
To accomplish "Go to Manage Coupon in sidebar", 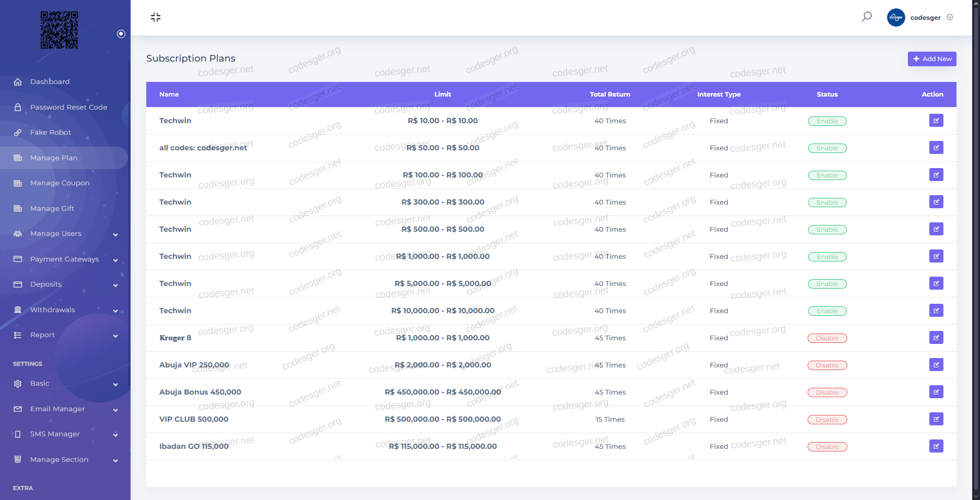I will [60, 183].
